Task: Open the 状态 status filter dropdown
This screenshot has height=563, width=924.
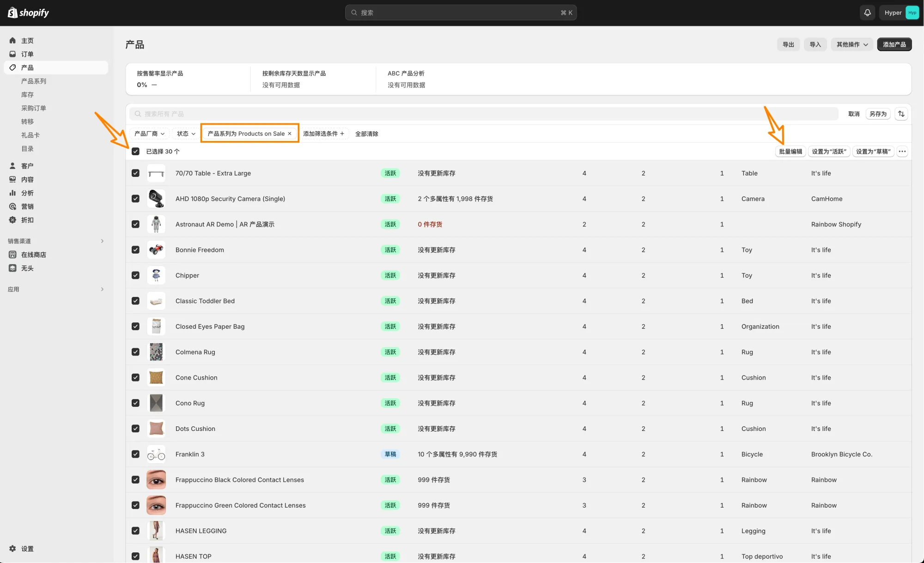Action: (x=186, y=134)
